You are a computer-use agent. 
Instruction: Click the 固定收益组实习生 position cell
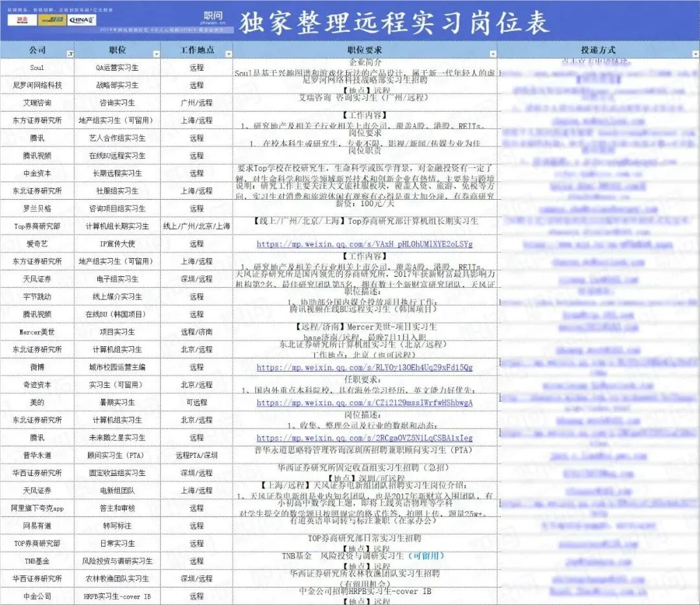pyautogui.click(x=117, y=473)
